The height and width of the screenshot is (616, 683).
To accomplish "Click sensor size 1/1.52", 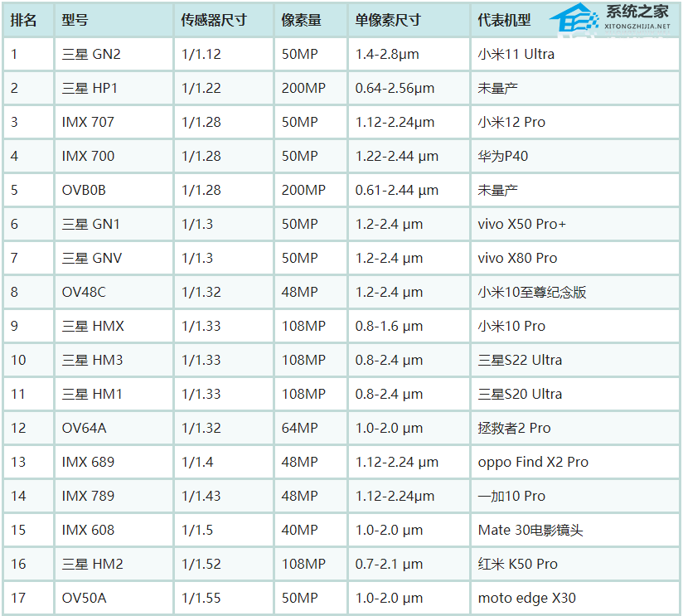I will (x=201, y=564).
